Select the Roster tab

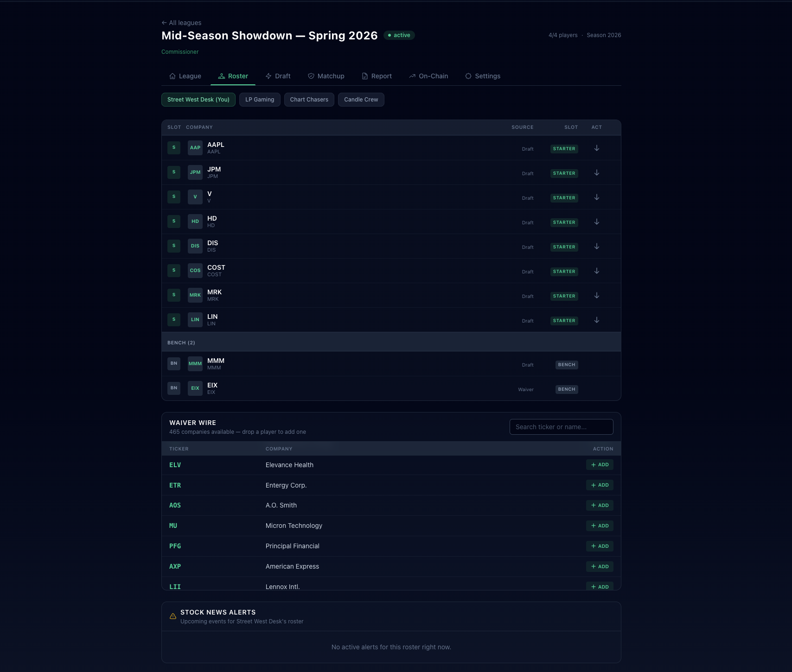point(233,76)
